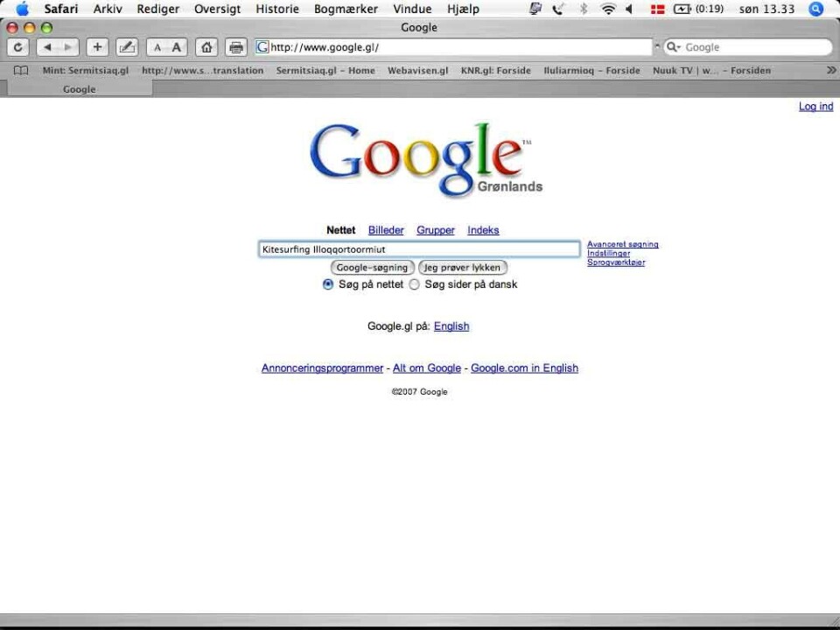Open the 'http://www.s...translation' bookmark

(202, 70)
